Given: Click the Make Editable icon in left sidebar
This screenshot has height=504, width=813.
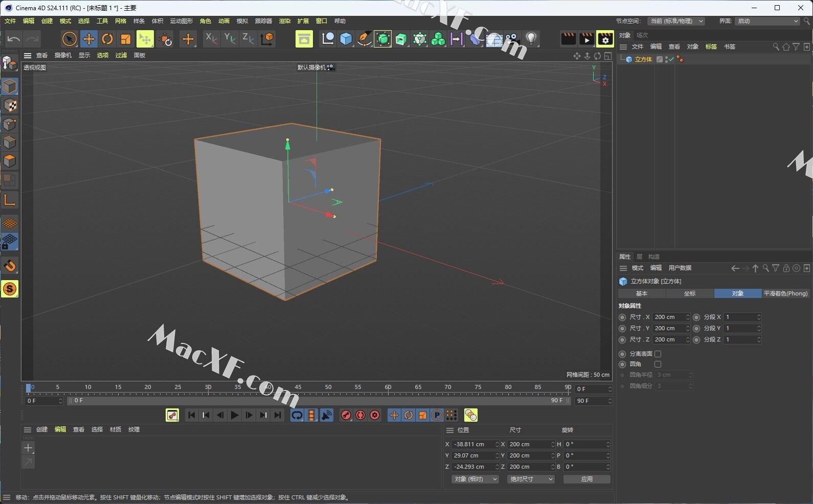Looking at the screenshot, I should click(x=10, y=63).
